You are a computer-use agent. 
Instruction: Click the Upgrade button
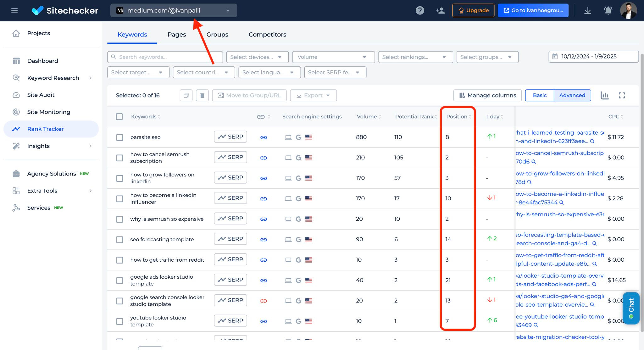pyautogui.click(x=473, y=10)
